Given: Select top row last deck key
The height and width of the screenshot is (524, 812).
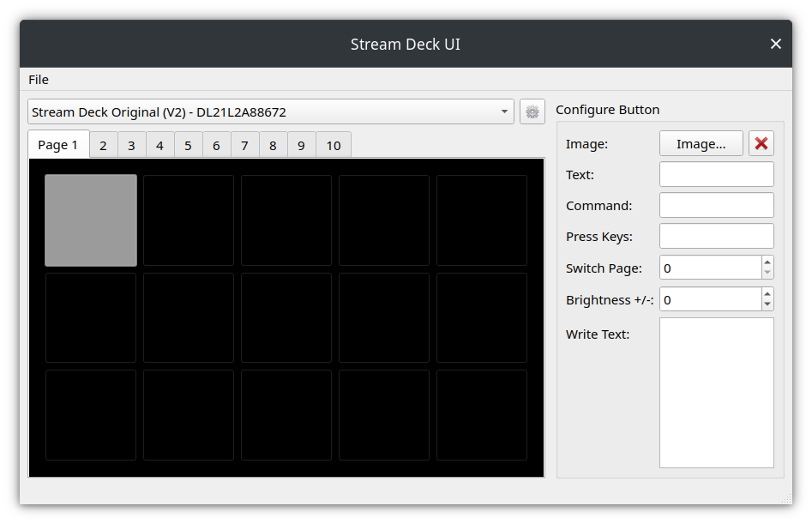Looking at the screenshot, I should [x=482, y=220].
